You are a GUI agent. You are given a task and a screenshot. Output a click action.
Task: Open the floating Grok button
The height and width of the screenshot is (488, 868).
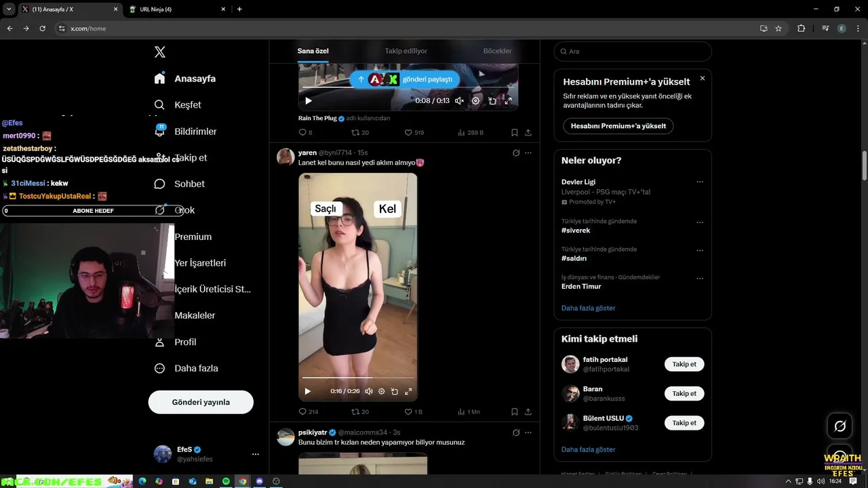click(x=840, y=426)
